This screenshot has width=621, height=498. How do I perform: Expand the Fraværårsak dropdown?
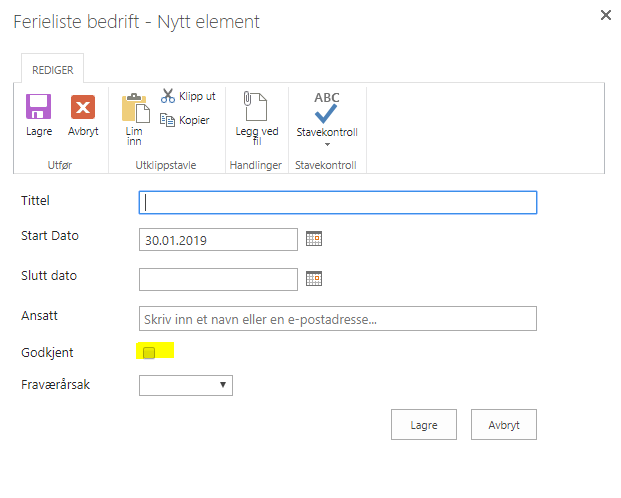pyautogui.click(x=186, y=384)
